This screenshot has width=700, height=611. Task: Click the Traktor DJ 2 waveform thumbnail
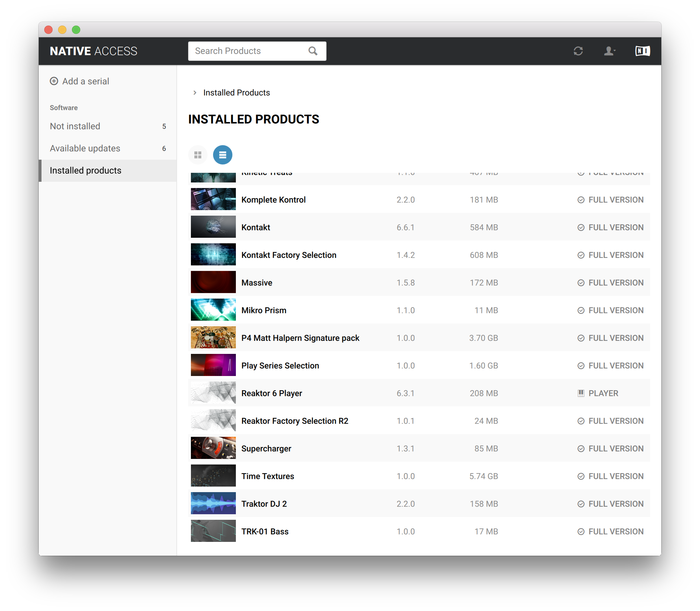(x=213, y=504)
